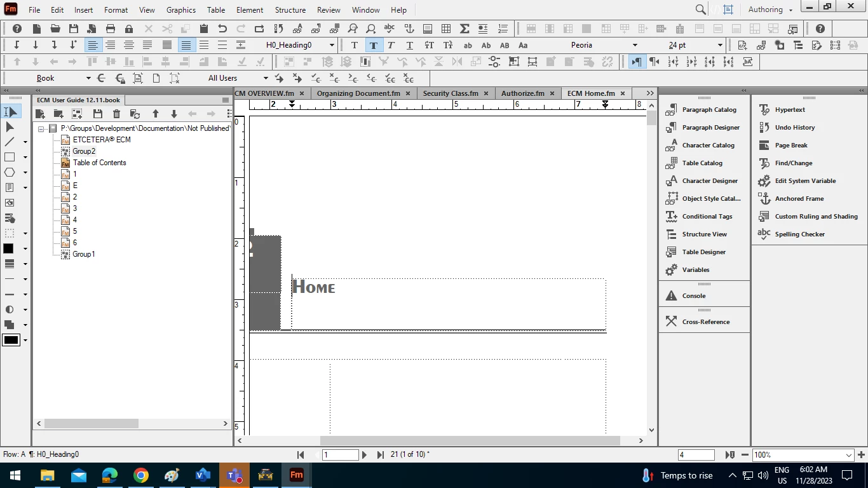Open the Hypertext panel icon
The image size is (868, 488).
click(x=764, y=109)
